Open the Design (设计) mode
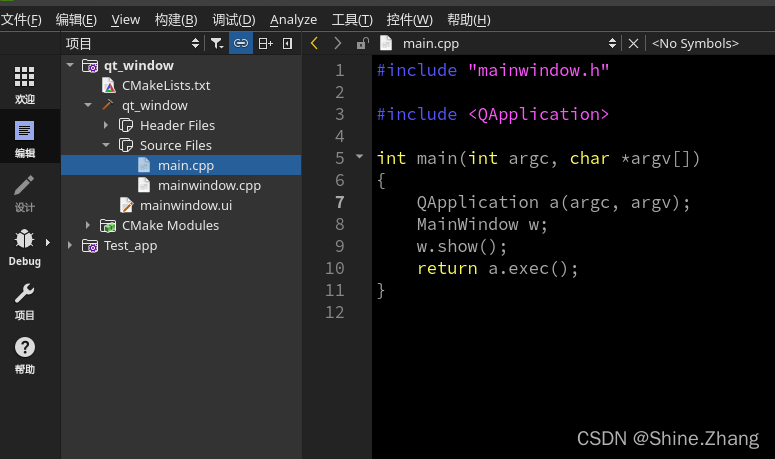The width and height of the screenshot is (775, 459). coord(24,193)
